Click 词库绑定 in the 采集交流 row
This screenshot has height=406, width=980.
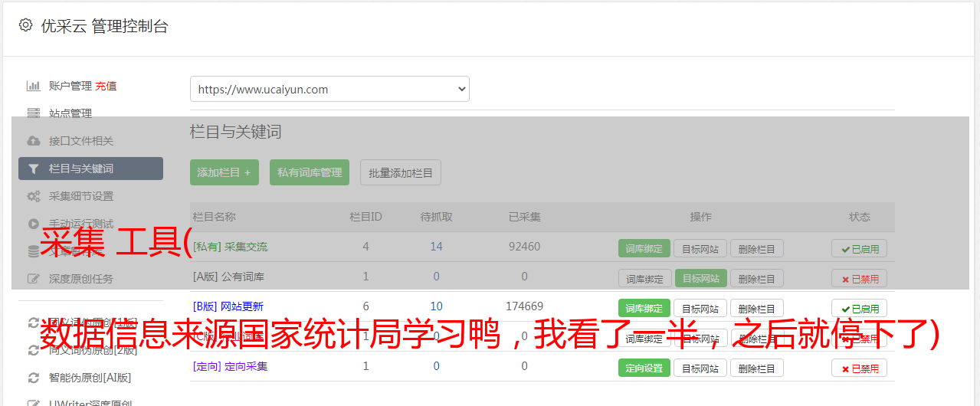point(644,248)
